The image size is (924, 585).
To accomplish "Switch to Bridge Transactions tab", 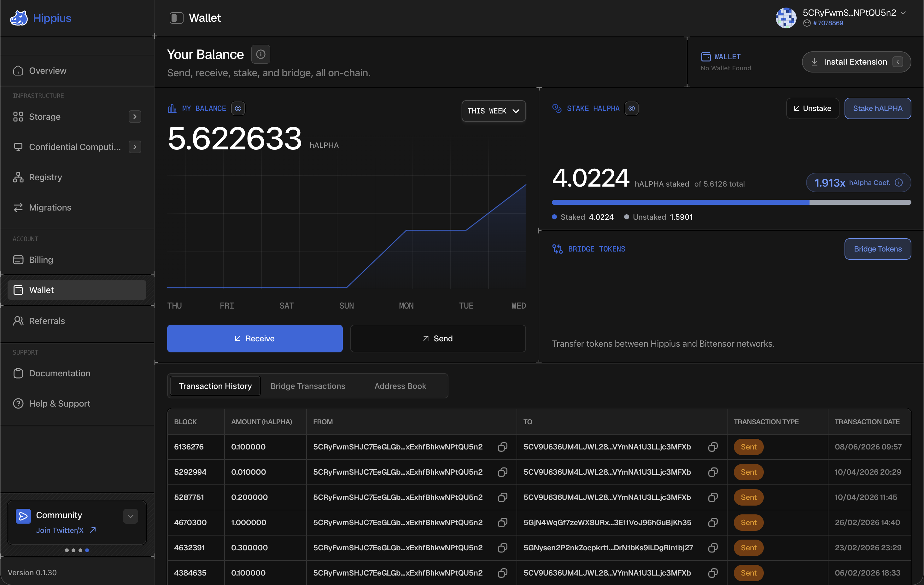I will pyautogui.click(x=308, y=386).
